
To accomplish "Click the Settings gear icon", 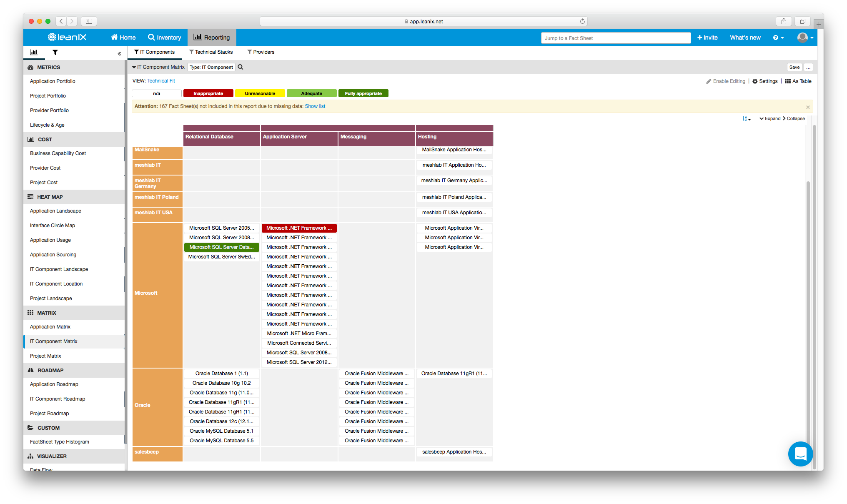I will 755,81.
